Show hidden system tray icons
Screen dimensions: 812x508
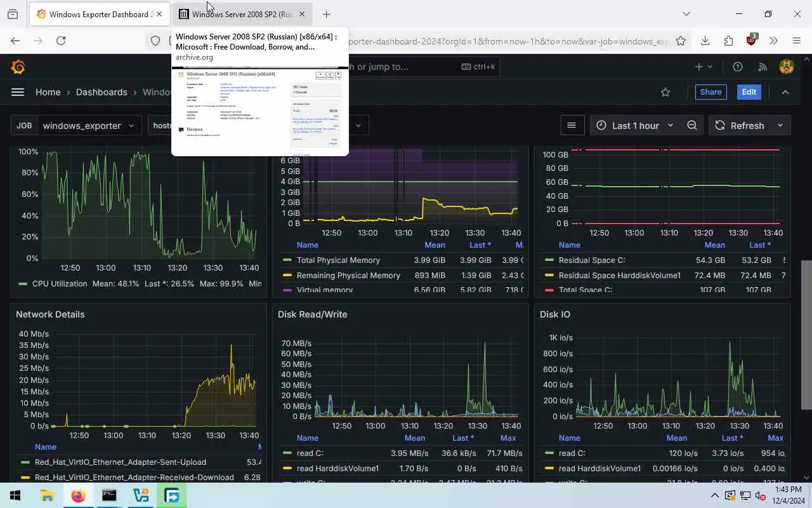[715, 495]
